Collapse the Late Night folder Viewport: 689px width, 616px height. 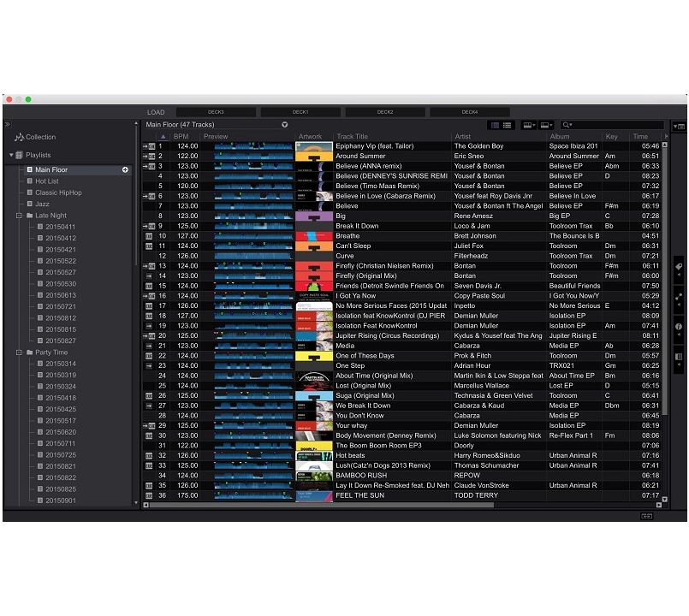[19, 216]
